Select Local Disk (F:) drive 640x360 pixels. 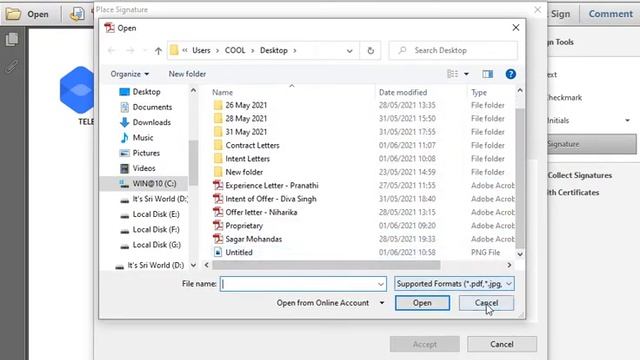click(156, 229)
